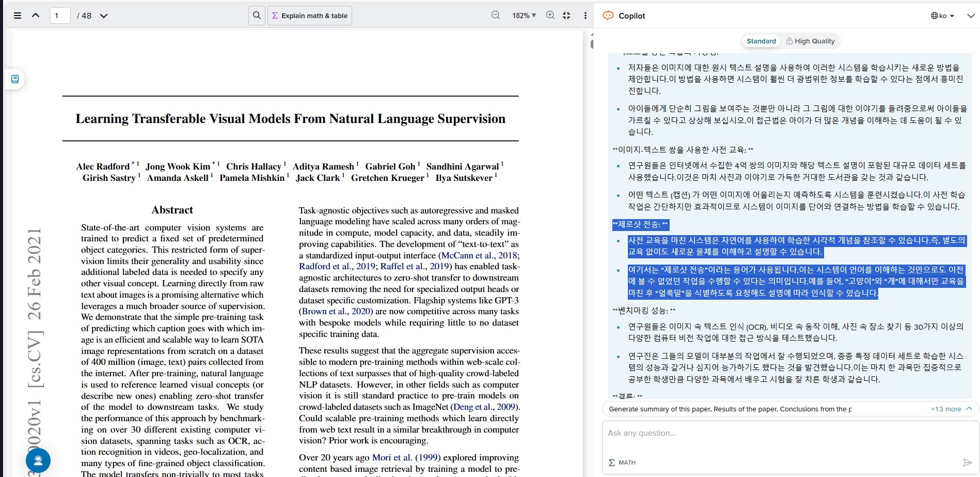Open the PDF search magnifier
The width and height of the screenshot is (980, 477).
[257, 16]
